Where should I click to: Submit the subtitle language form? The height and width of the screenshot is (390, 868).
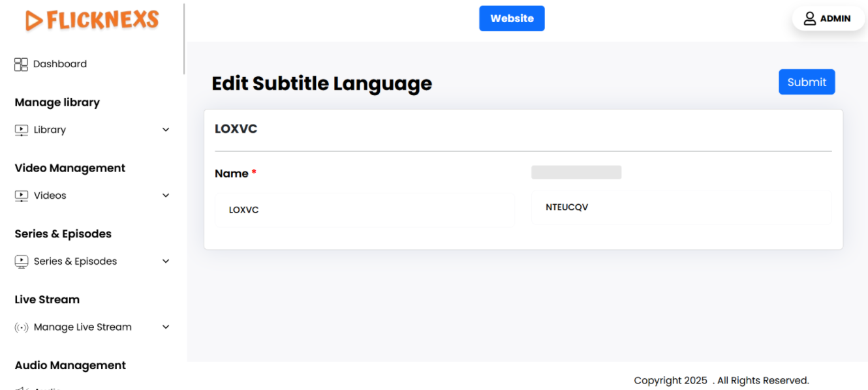(x=807, y=82)
